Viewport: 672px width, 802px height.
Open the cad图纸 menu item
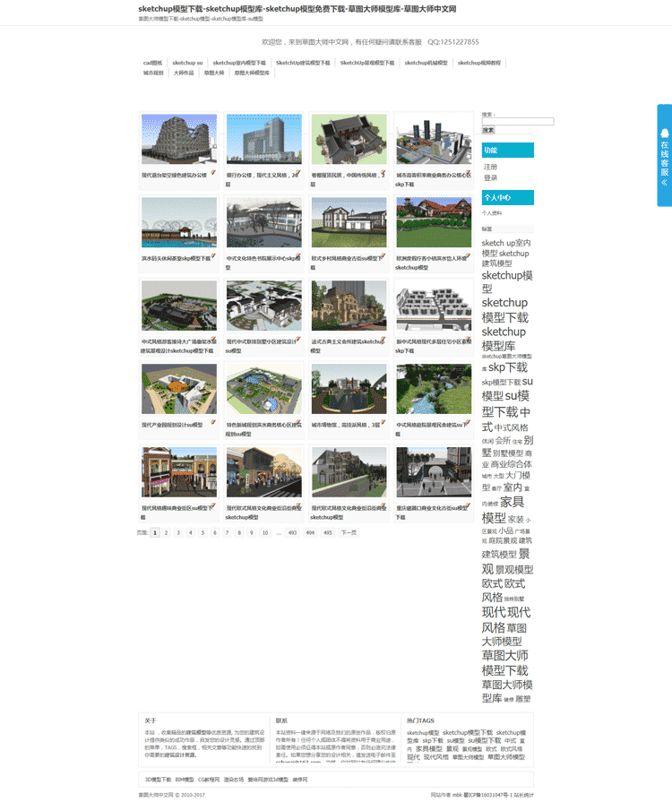[152, 63]
